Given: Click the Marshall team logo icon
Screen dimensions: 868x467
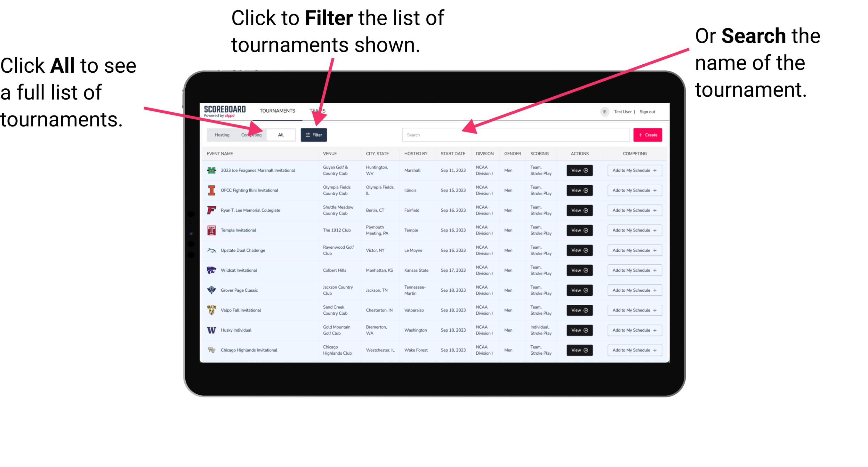Looking at the screenshot, I should pos(212,170).
